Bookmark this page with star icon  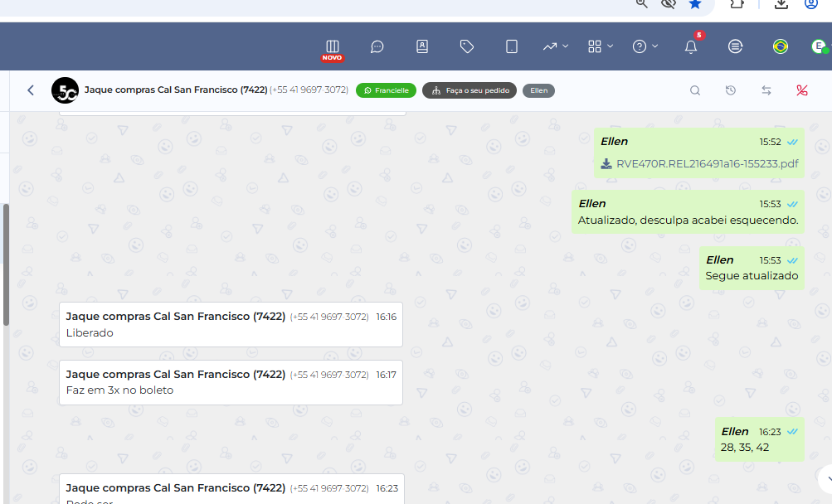[x=695, y=4]
